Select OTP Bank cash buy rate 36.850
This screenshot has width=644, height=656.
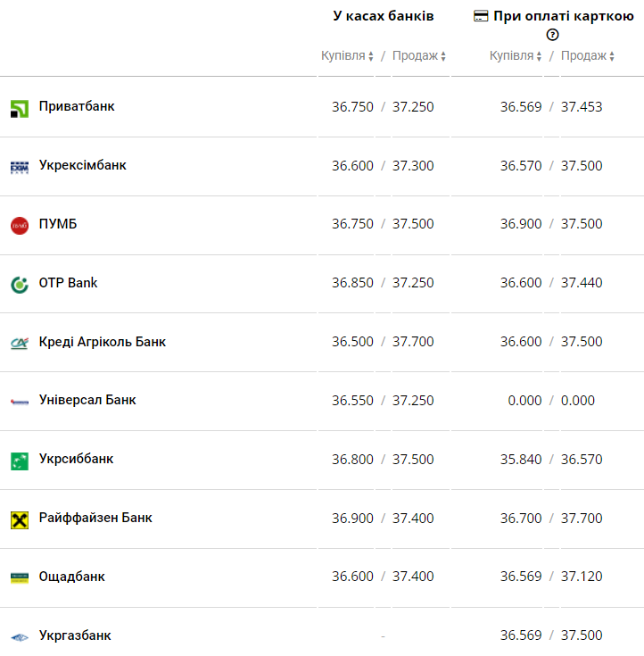(352, 283)
